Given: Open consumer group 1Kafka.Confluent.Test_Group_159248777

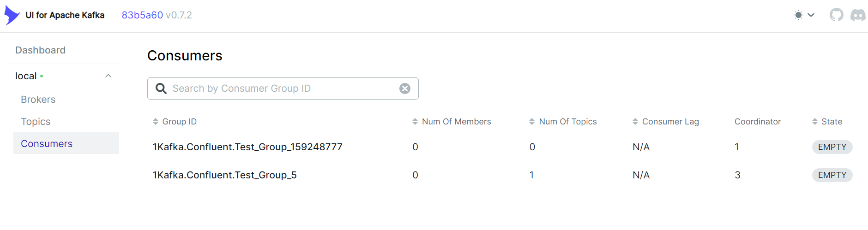Looking at the screenshot, I should [247, 147].
